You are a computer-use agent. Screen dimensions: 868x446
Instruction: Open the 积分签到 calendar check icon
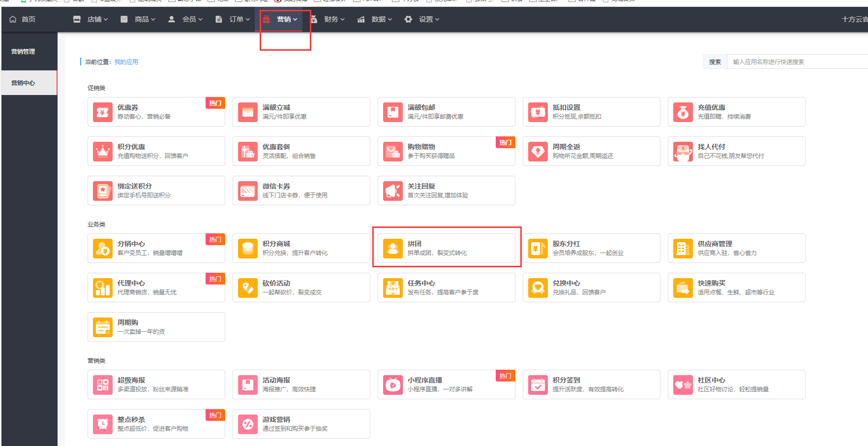pos(538,385)
